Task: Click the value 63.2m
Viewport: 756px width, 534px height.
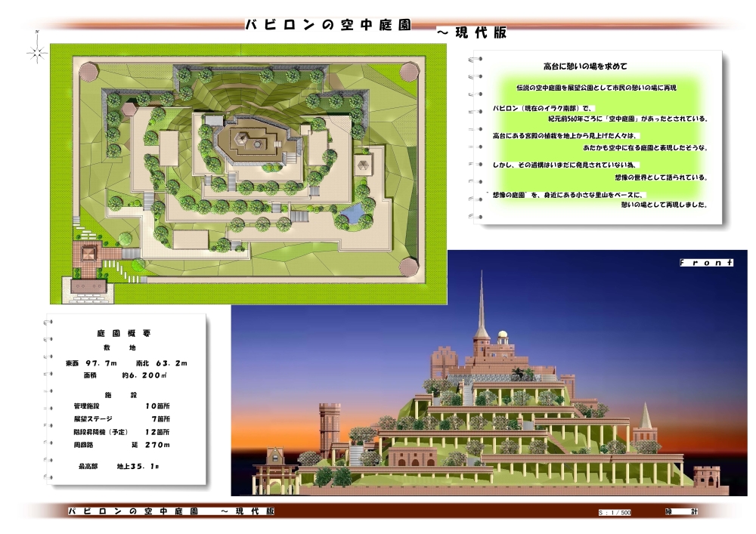Action: click(172, 363)
